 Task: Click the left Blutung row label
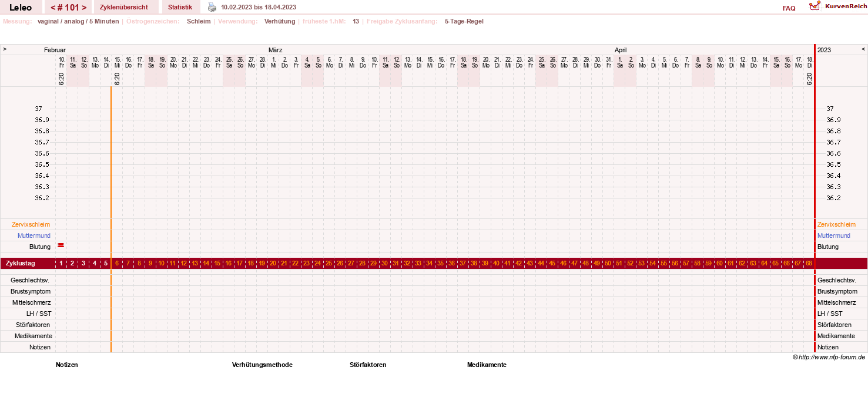[x=40, y=247]
